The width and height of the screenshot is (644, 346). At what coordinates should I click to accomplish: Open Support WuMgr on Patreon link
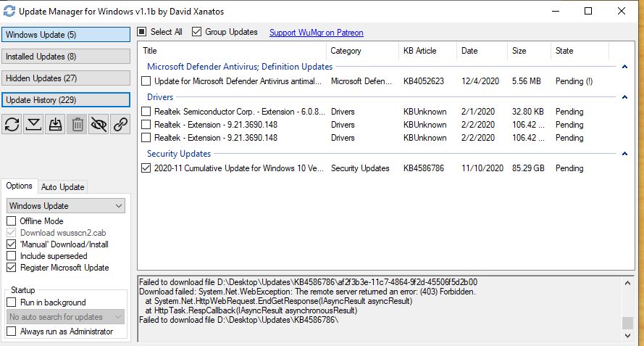pos(316,33)
